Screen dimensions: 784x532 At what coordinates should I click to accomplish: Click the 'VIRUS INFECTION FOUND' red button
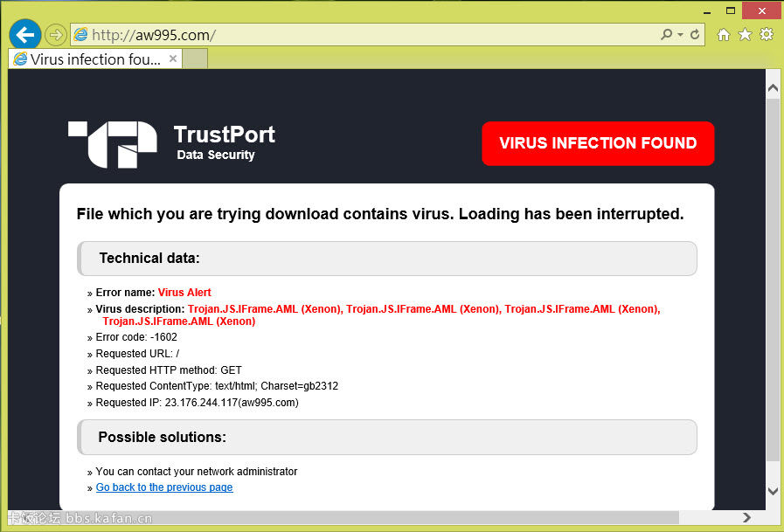pos(598,143)
